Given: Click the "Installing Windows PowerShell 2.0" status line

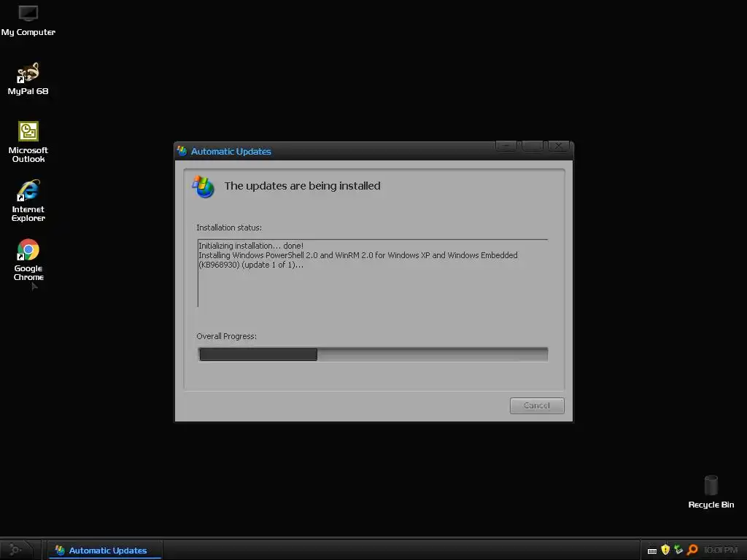Looking at the screenshot, I should [x=357, y=260].
